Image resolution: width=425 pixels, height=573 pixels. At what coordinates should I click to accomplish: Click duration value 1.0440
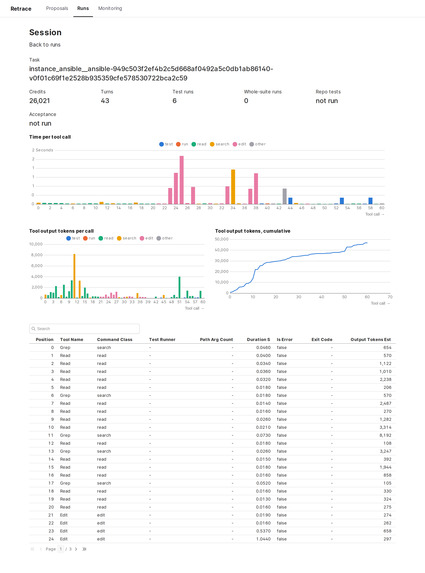pyautogui.click(x=263, y=539)
